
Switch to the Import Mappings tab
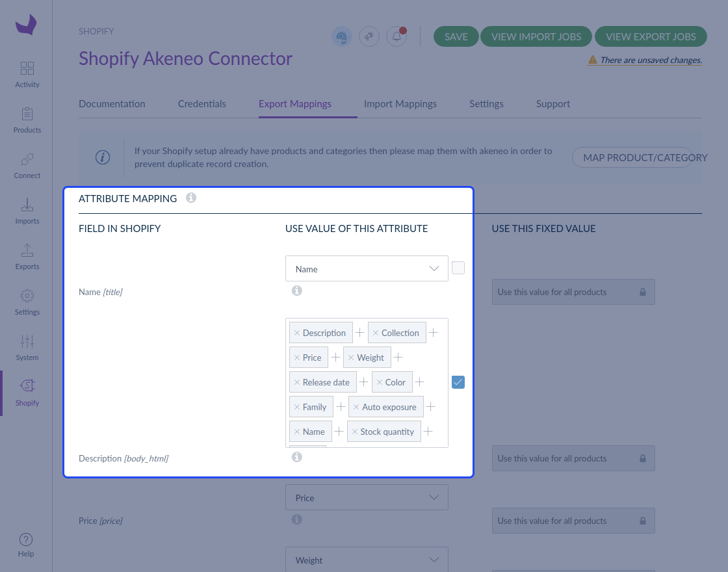point(400,104)
